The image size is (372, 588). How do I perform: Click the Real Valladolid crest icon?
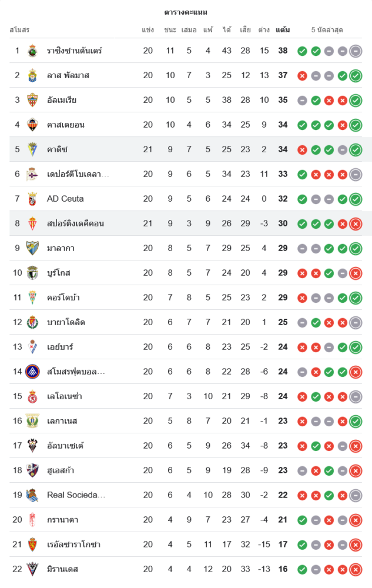[x=32, y=322]
